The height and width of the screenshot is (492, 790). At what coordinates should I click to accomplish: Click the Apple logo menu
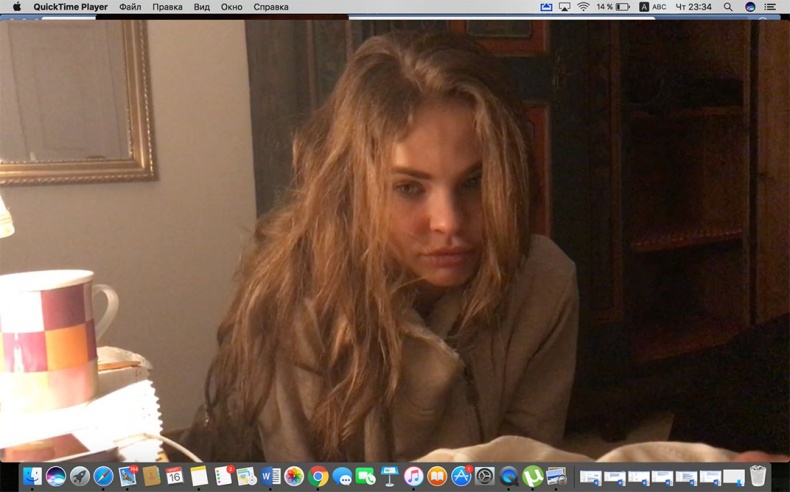pos(16,7)
